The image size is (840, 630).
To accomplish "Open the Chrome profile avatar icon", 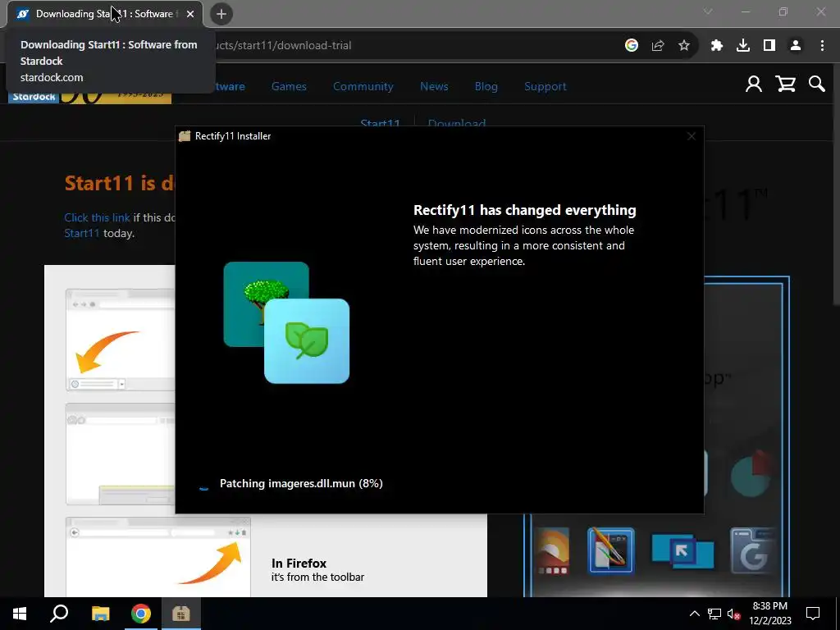I will (x=796, y=46).
